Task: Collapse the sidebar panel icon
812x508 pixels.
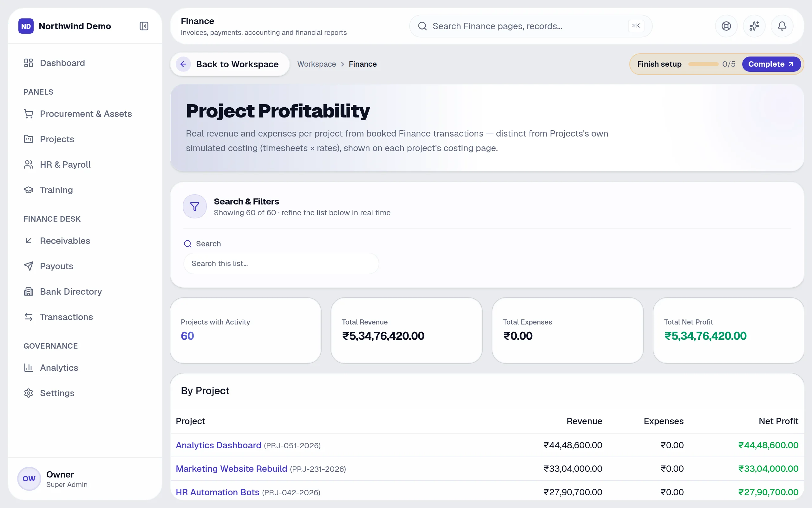Action: [x=144, y=26]
